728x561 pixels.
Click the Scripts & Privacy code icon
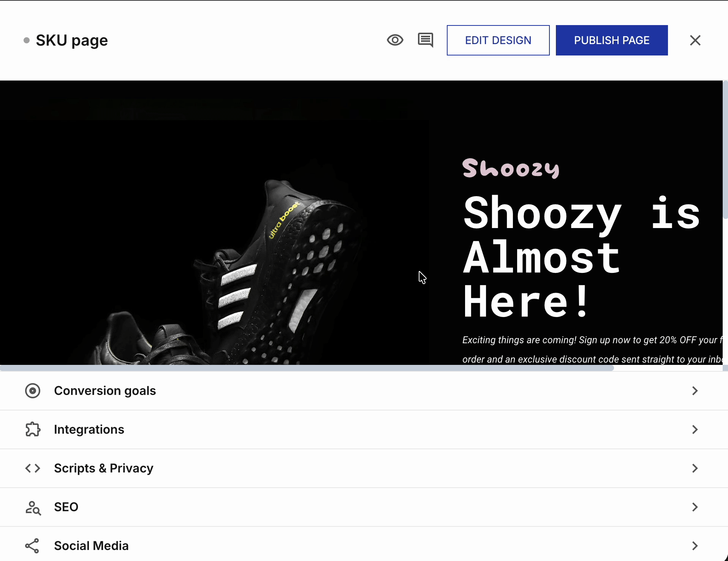coord(33,468)
